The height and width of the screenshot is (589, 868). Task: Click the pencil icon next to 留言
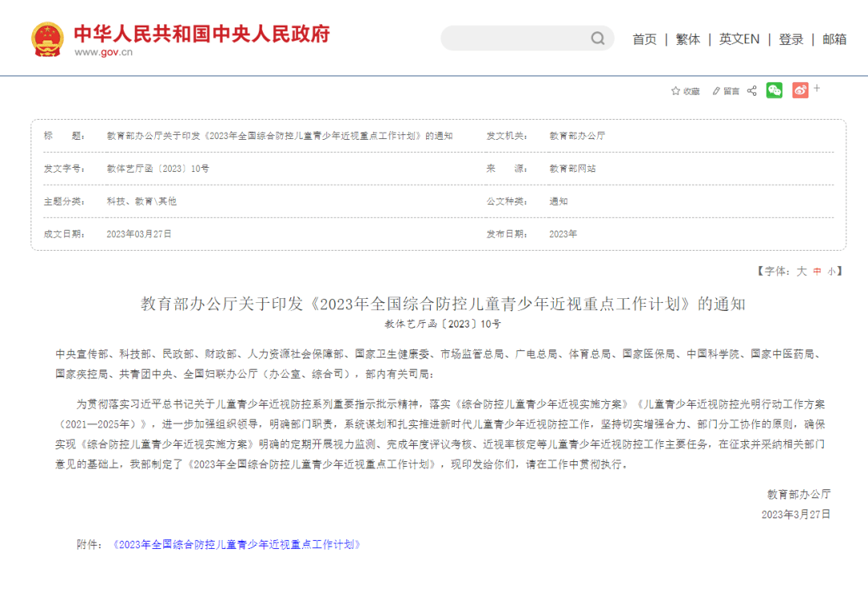pyautogui.click(x=714, y=91)
